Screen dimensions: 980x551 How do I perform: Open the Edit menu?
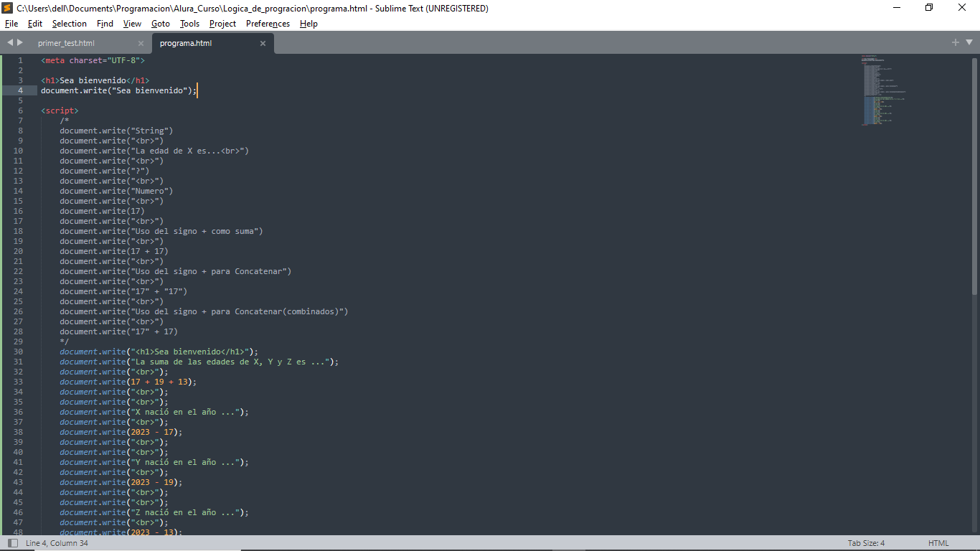click(35, 24)
